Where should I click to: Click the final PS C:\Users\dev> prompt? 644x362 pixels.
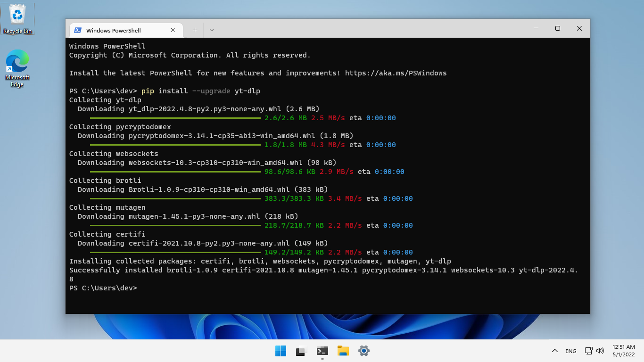(x=103, y=288)
